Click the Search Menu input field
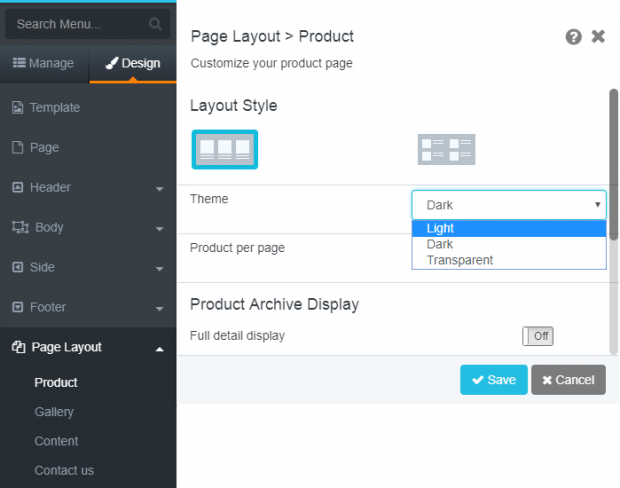This screenshot has height=488, width=620. [x=78, y=24]
